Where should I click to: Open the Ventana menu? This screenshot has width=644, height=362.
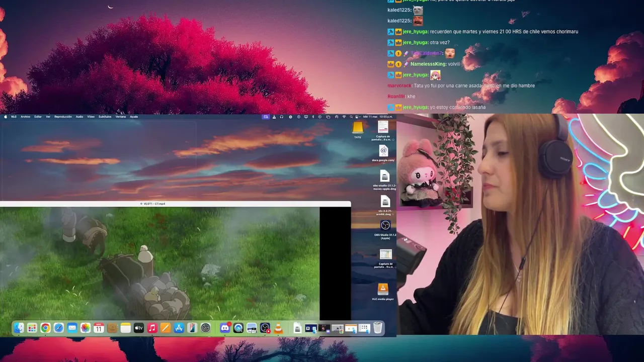point(121,117)
